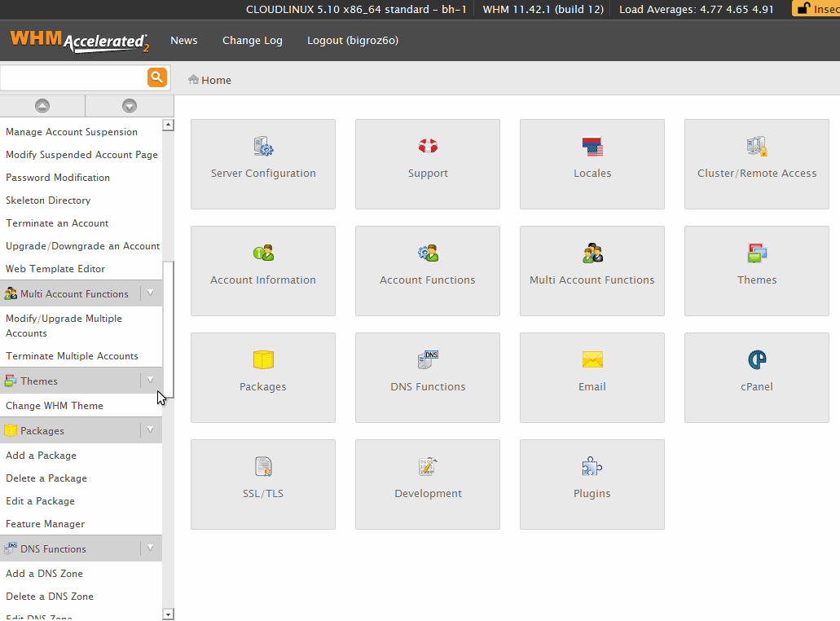
Task: Open the Account Functions tile
Action: (x=428, y=271)
